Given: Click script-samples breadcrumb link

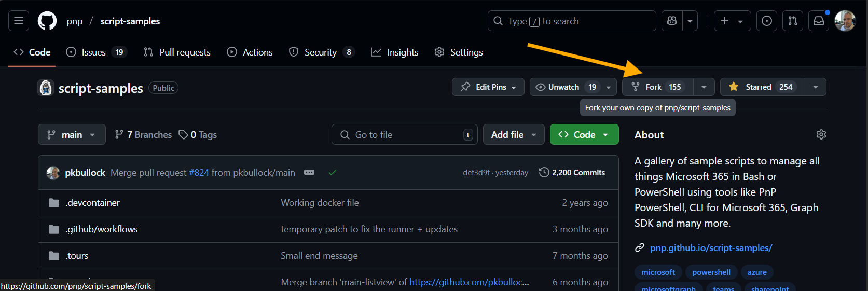Looking at the screenshot, I should (130, 21).
